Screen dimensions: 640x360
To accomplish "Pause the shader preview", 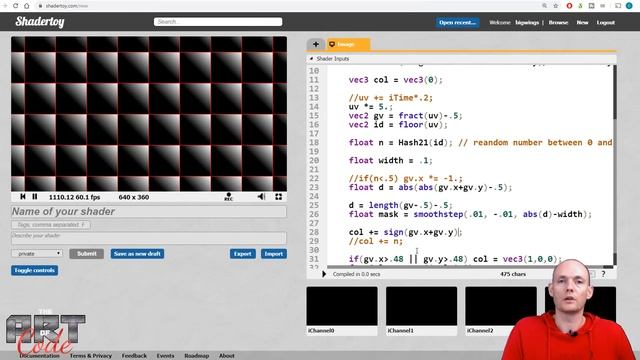I will click(x=35, y=197).
